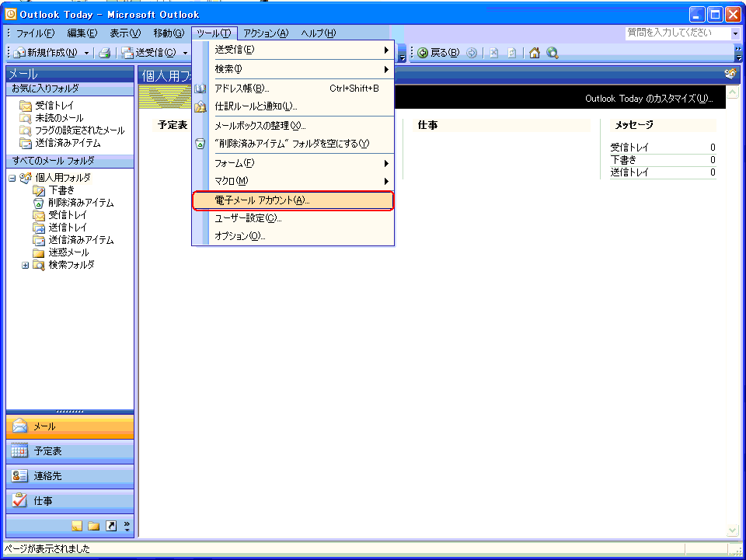Open the help question box dropdown
Viewport: 746px width, 560px height.
click(736, 33)
